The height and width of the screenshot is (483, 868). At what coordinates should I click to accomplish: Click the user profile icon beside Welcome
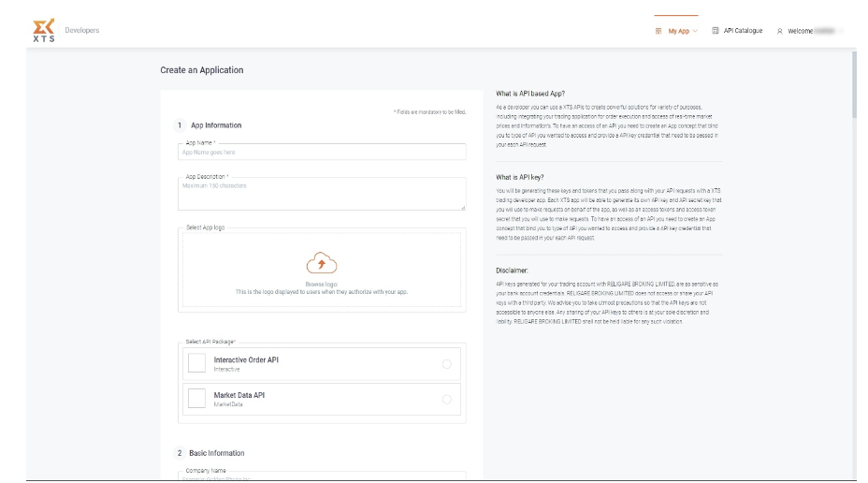(780, 31)
